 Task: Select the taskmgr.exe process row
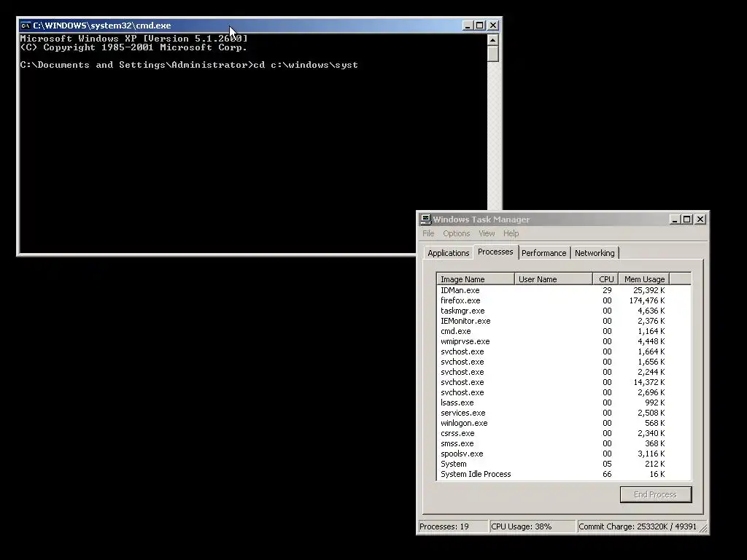(564, 311)
